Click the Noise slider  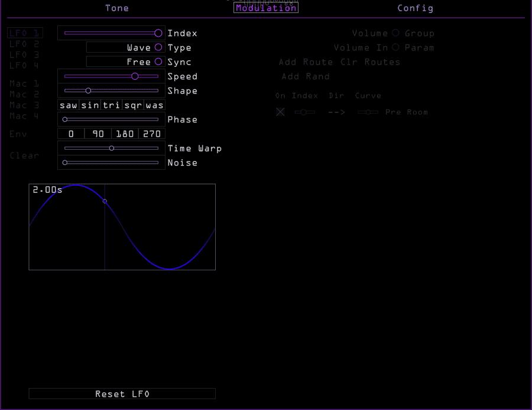pos(111,163)
